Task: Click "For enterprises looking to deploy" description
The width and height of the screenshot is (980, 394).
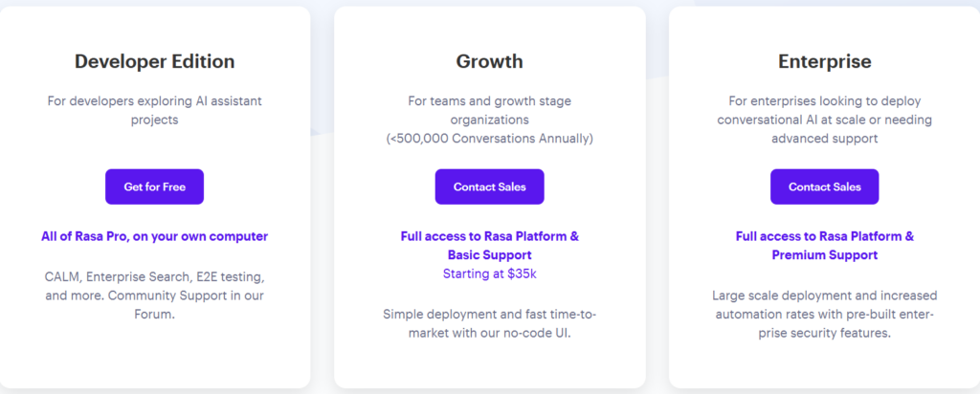Action: pos(824,101)
